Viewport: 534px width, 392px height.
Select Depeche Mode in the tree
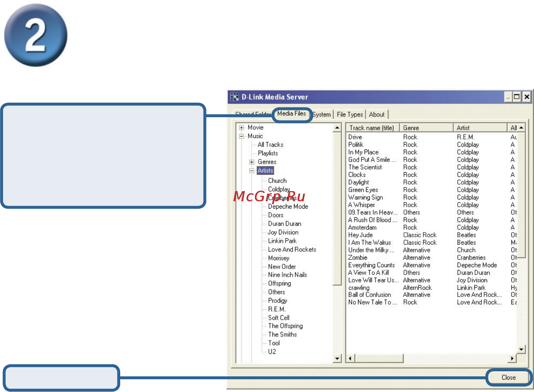288,206
